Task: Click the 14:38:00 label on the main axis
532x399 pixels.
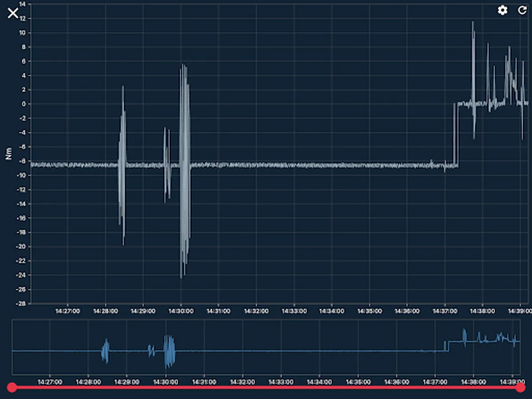Action: point(483,311)
